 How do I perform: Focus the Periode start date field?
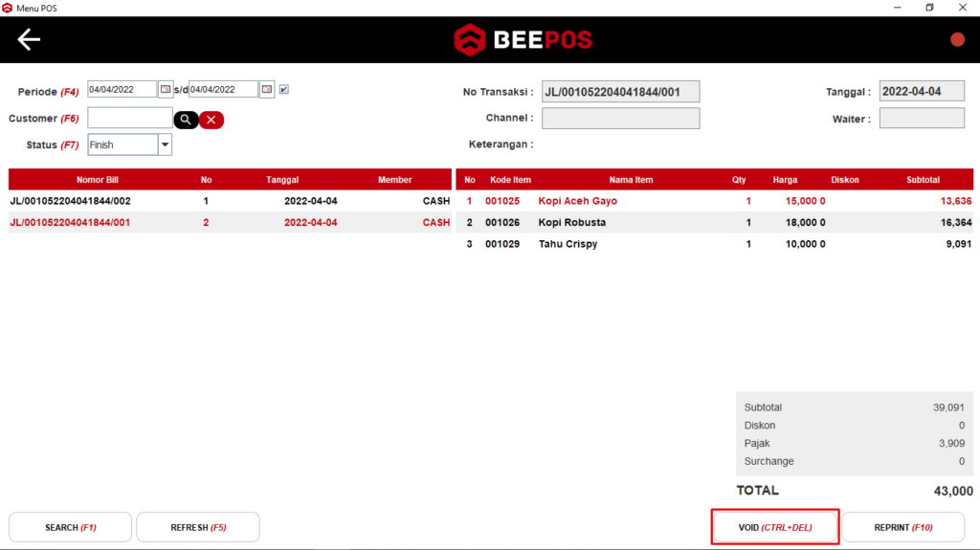click(122, 89)
